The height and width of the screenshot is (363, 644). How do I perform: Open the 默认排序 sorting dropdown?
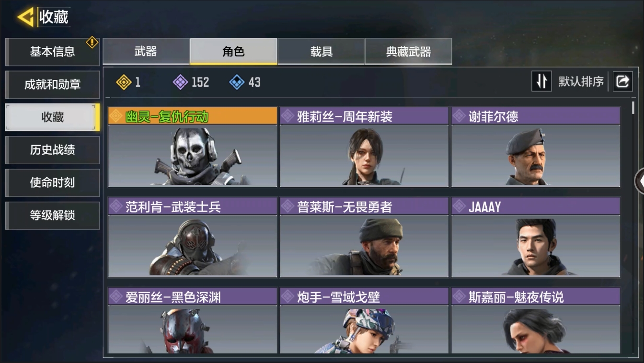click(x=581, y=81)
